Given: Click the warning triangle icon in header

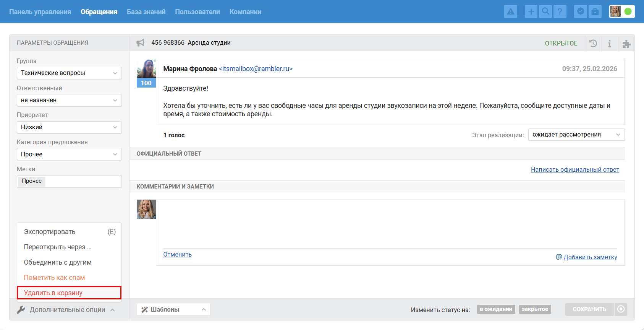Looking at the screenshot, I should [x=510, y=12].
